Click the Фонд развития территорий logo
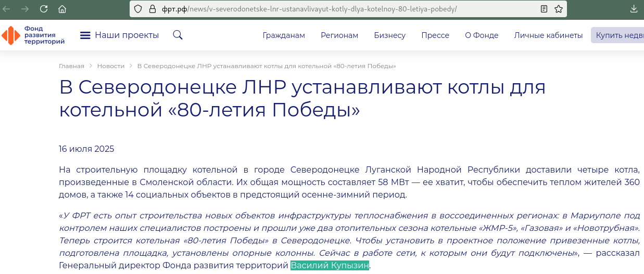Screen dimensions: 644x274 pos(33,35)
